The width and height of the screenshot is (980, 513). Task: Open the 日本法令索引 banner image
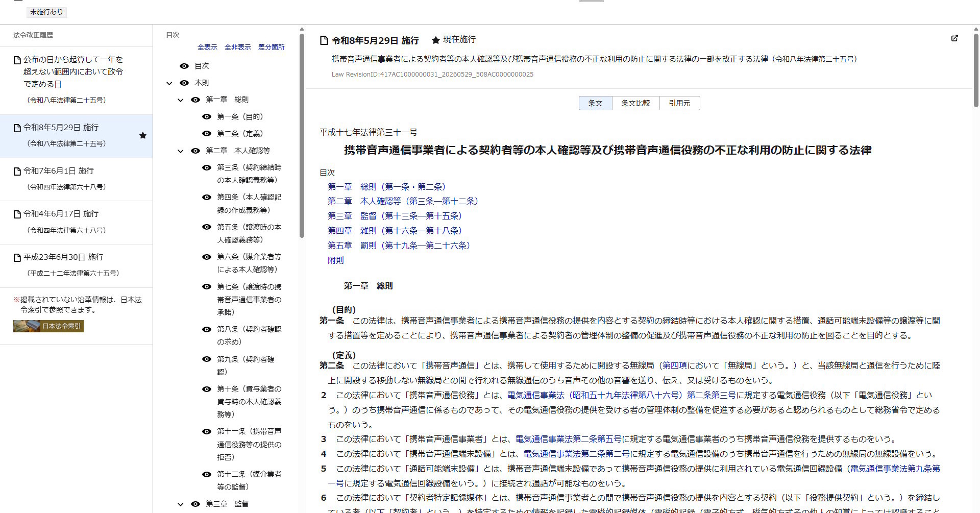48,326
